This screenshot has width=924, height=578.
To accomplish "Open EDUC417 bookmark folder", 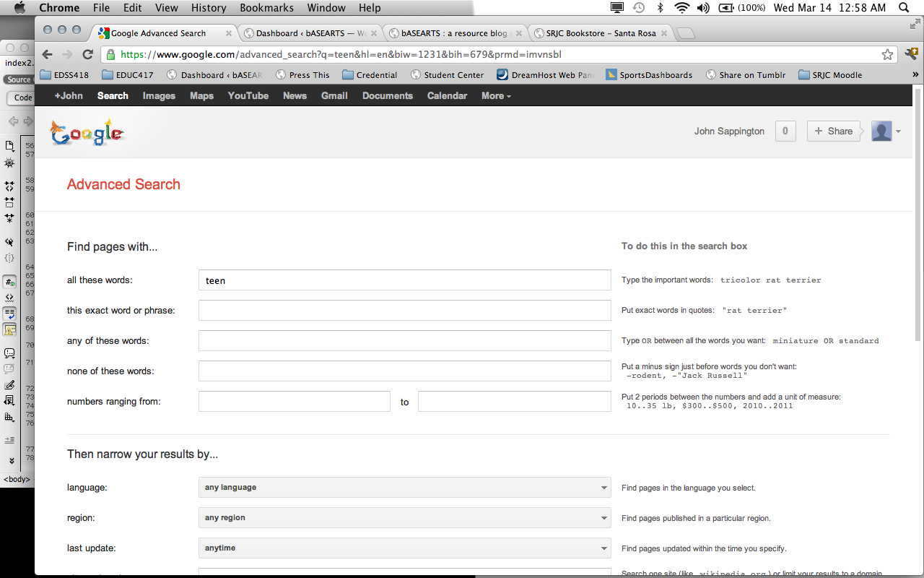I will [x=128, y=74].
